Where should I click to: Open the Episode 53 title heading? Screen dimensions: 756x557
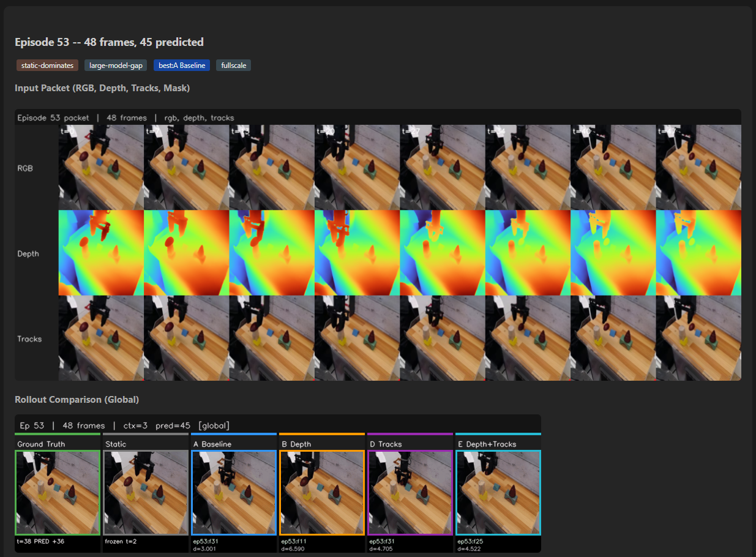click(109, 42)
